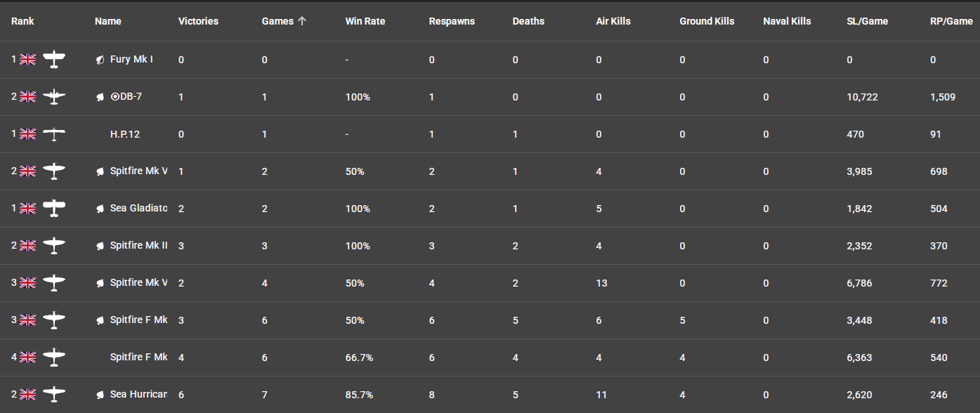Click the Sea Hurricane aircraft silhouette icon

pyautogui.click(x=54, y=395)
